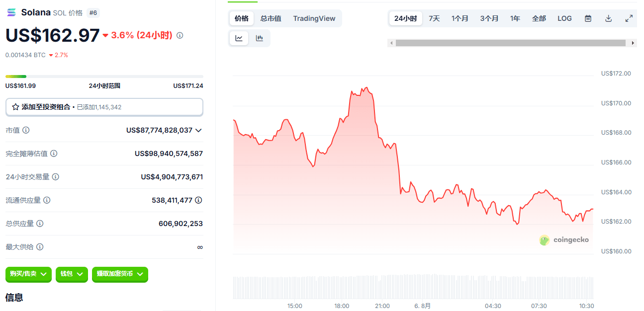
Task: Open info icon beside 538,411,477 value
Action: (x=198, y=200)
